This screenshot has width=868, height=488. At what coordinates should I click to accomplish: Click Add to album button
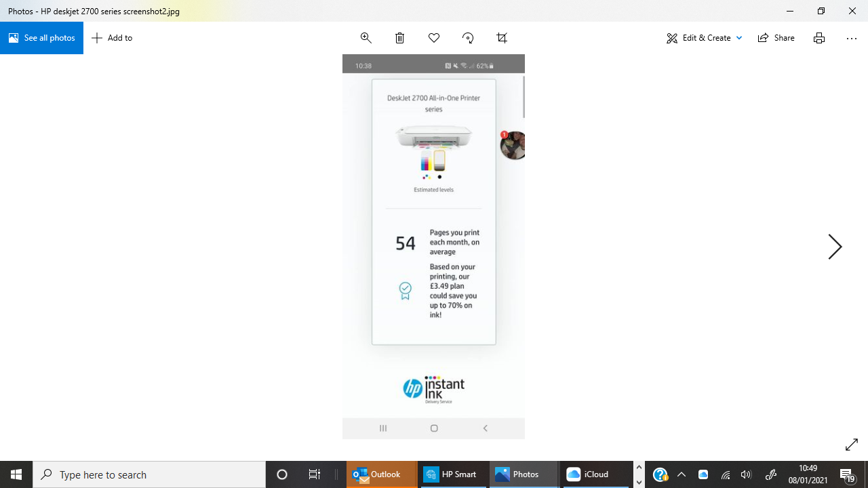point(113,38)
